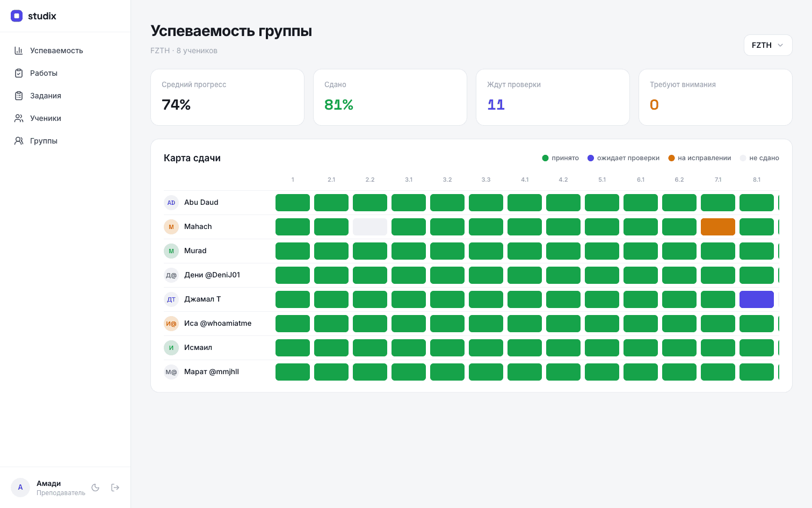Click Дени's green cell in column 2.2

[x=370, y=275]
